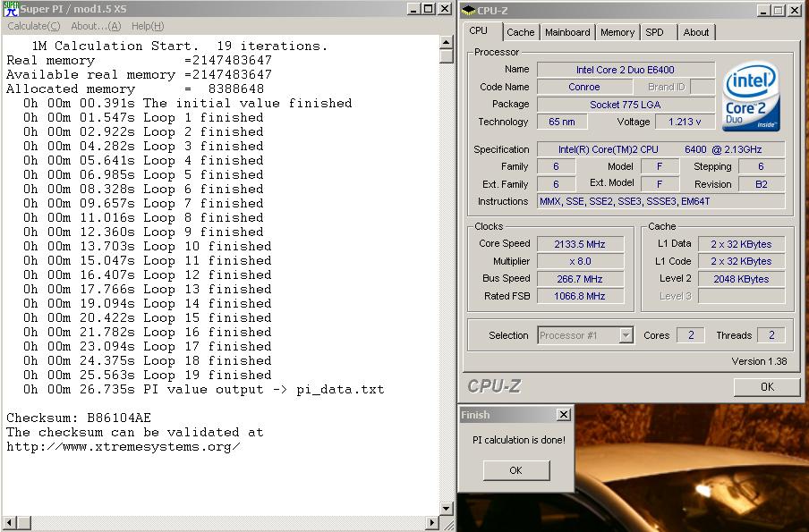Click the 'Version 1.38' text
This screenshot has height=532, width=809.
pos(759,361)
